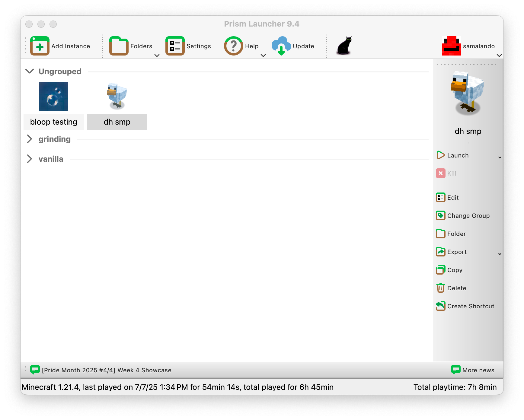
Task: Open the Folders toolbar icon
Action: click(x=119, y=46)
